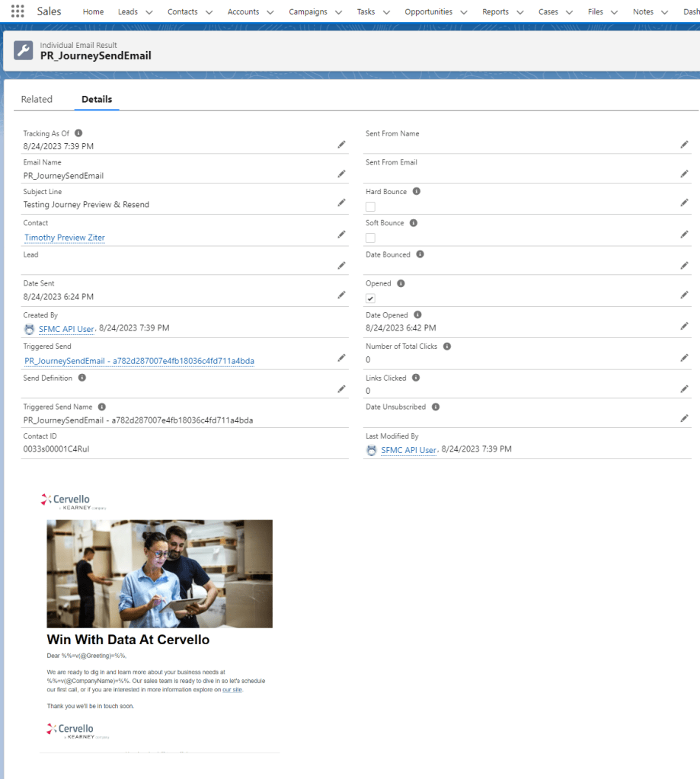Go to the Home navigation item
This screenshot has width=700, height=779.
[93, 12]
